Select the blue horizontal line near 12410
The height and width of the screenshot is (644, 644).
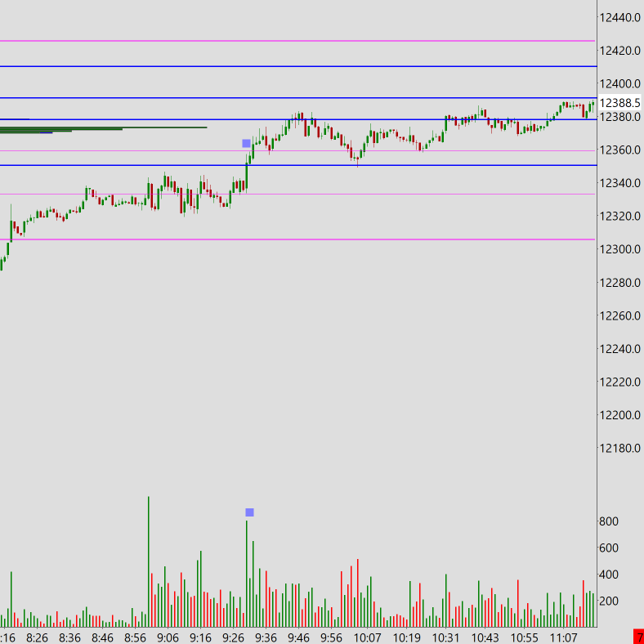(298, 66)
